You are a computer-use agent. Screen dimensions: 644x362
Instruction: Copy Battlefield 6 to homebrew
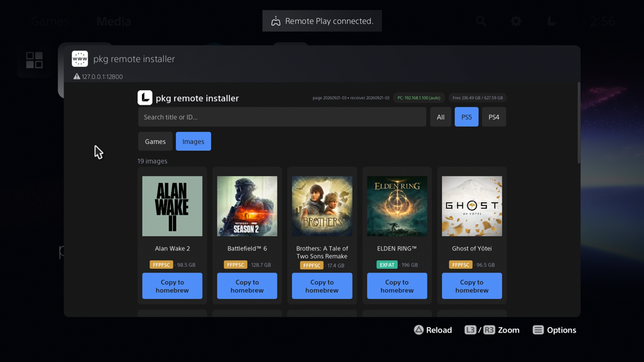click(247, 286)
